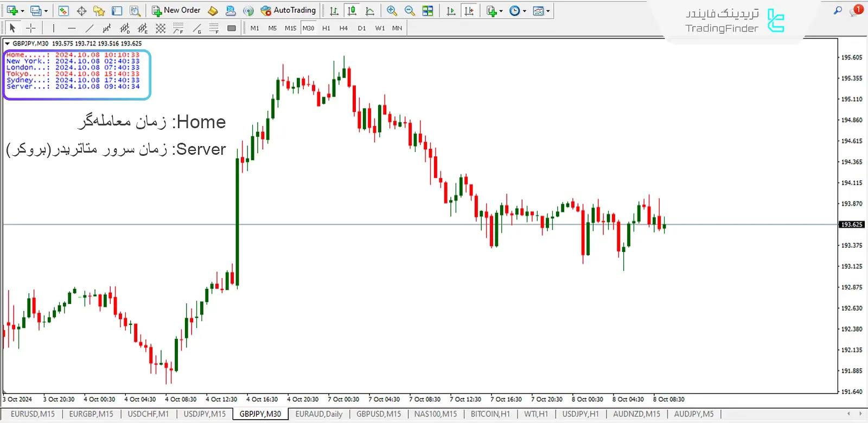Draw a horizontal line
Screen dimensions: 868x423
[72, 28]
